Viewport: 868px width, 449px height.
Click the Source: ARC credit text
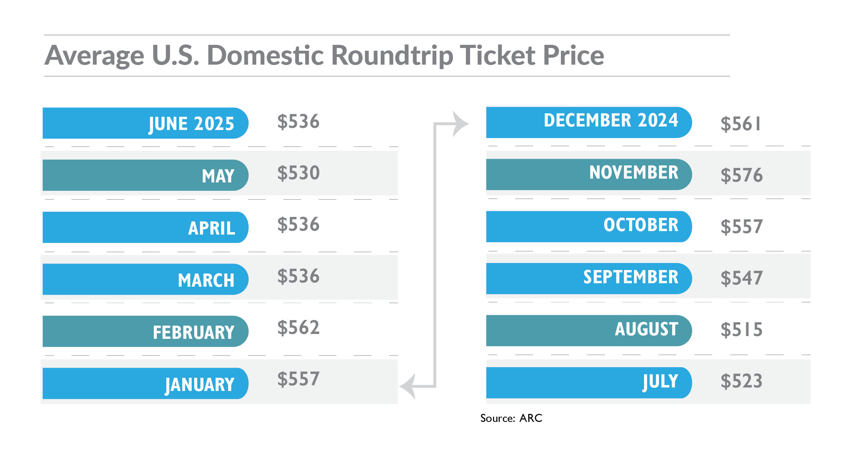[x=511, y=418]
